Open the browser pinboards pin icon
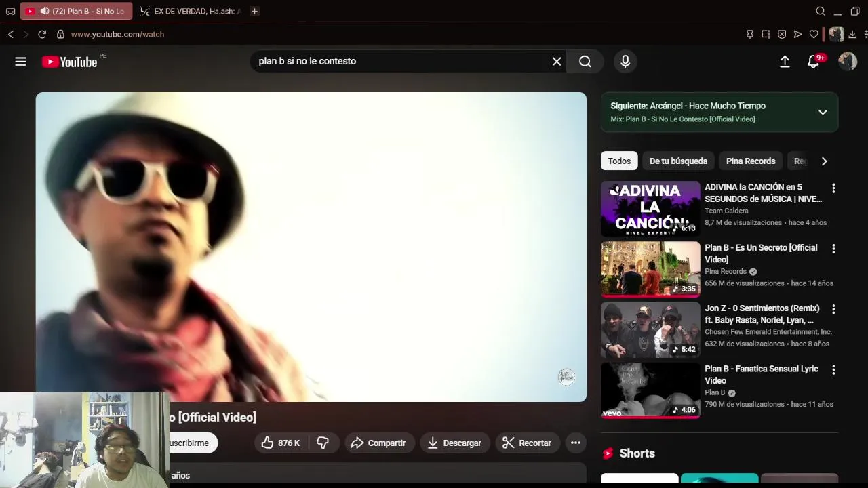 [x=750, y=34]
